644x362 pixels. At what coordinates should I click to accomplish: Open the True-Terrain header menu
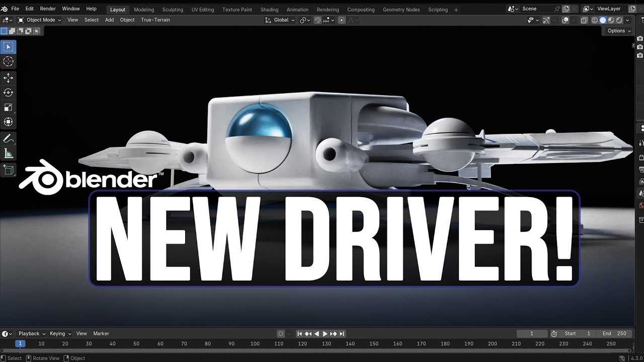[x=155, y=20]
